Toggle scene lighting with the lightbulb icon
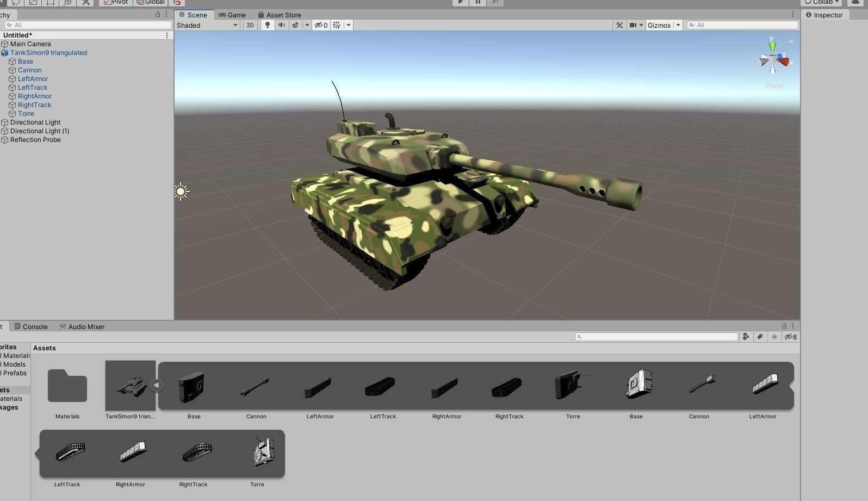This screenshot has width=868, height=501. pyautogui.click(x=267, y=25)
